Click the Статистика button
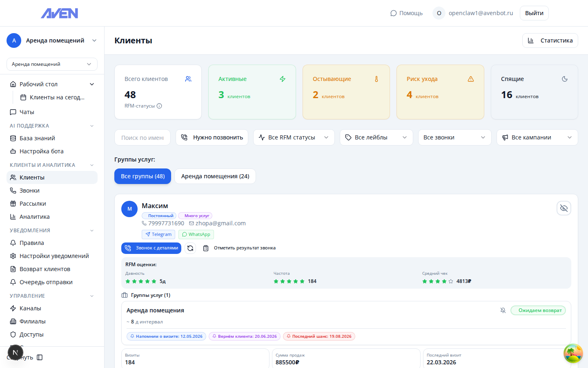Image resolution: width=588 pixels, height=368 pixels. pos(550,40)
